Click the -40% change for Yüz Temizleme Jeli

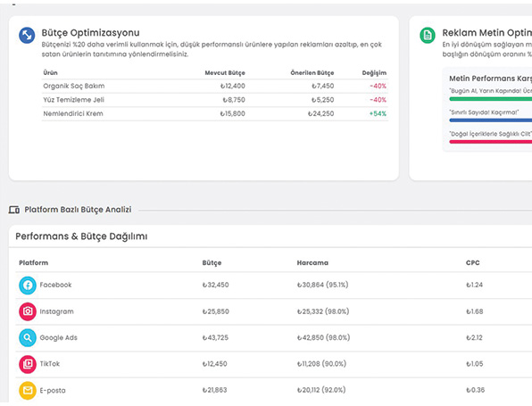click(378, 100)
